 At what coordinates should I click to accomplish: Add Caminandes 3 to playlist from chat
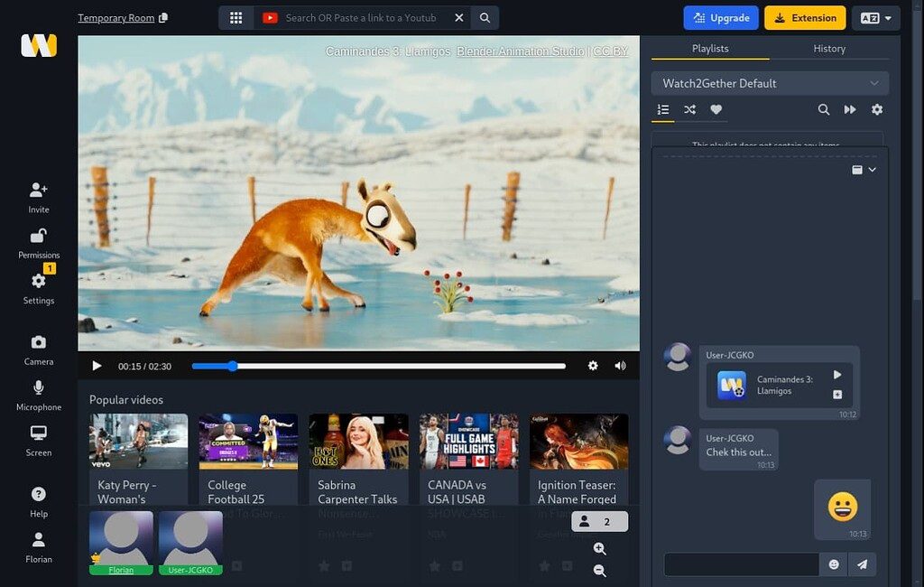point(837,394)
